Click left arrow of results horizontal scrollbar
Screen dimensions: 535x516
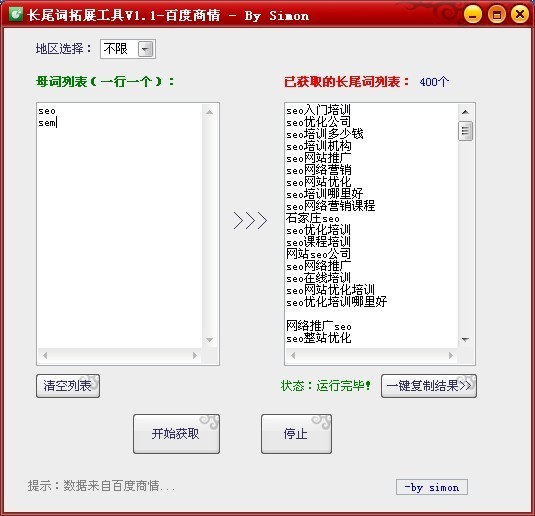(x=293, y=356)
